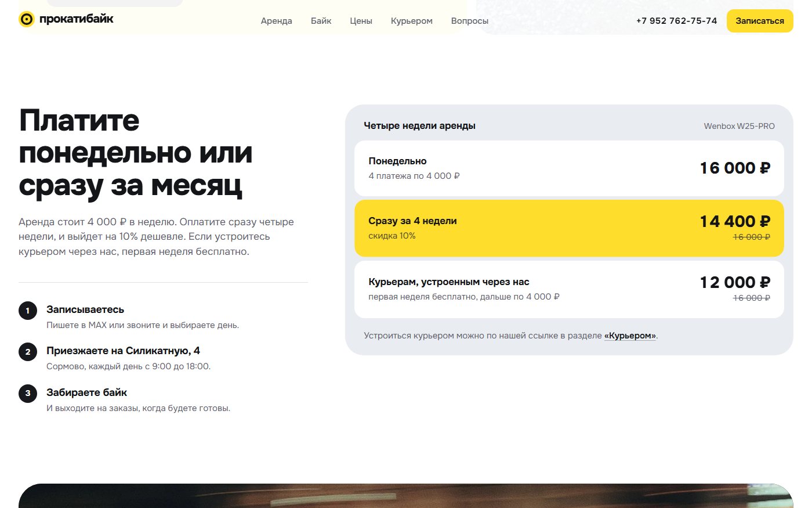Click step number 2 circle beside Приезжаете

(x=28, y=352)
